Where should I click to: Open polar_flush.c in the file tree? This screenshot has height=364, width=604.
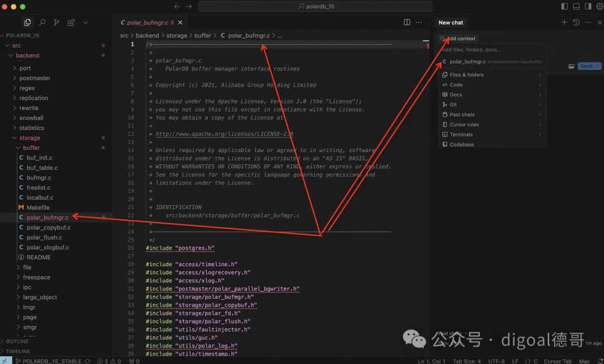tap(44, 237)
